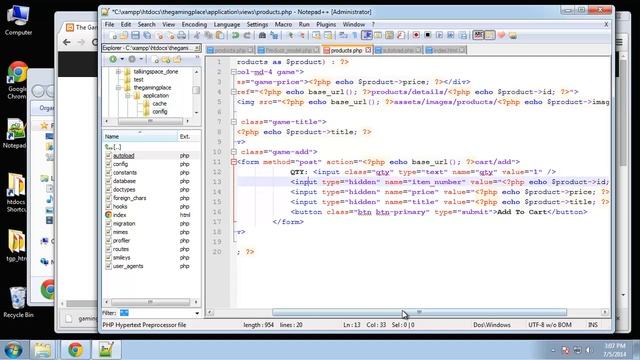Open the Recycle Bin desktop icon
This screenshot has width=640, height=360.
(x=18, y=302)
